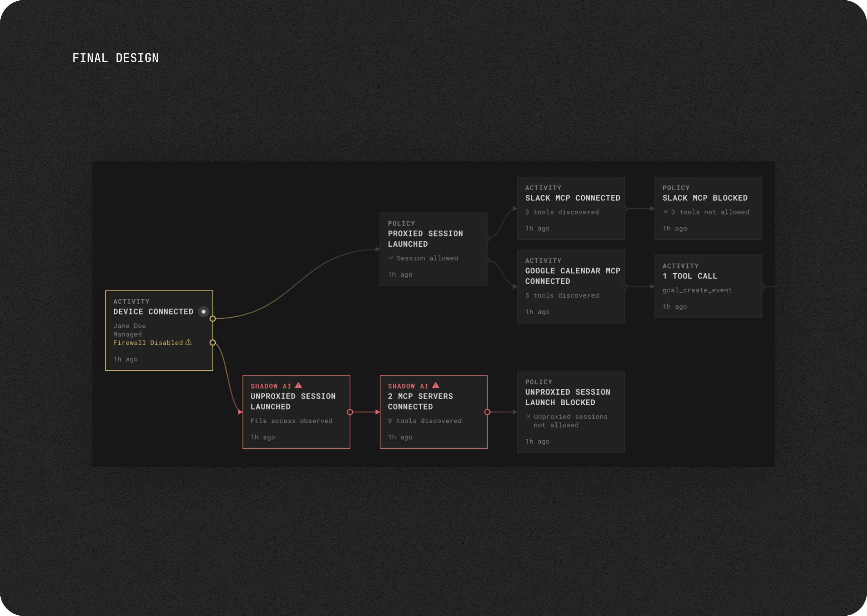The width and height of the screenshot is (867, 616).
Task: Click warning triangle on Unproxied Session Launched card
Action: pyautogui.click(x=298, y=385)
